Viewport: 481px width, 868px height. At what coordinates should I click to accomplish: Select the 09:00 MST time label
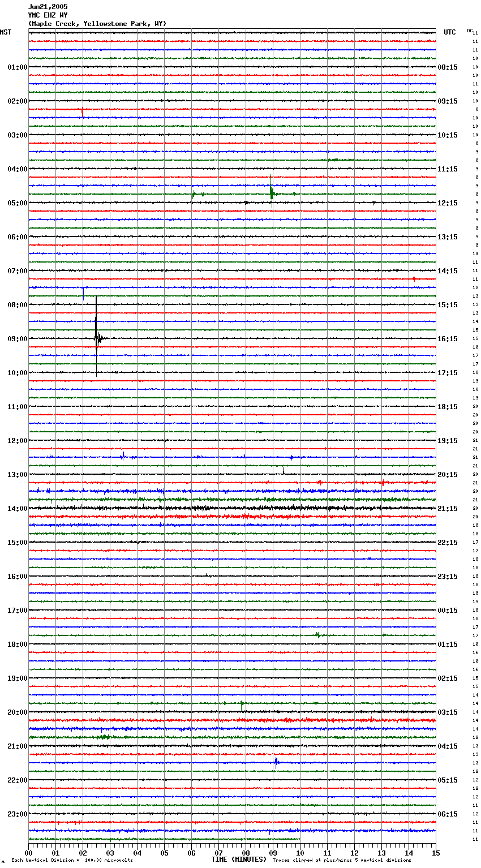[18, 339]
